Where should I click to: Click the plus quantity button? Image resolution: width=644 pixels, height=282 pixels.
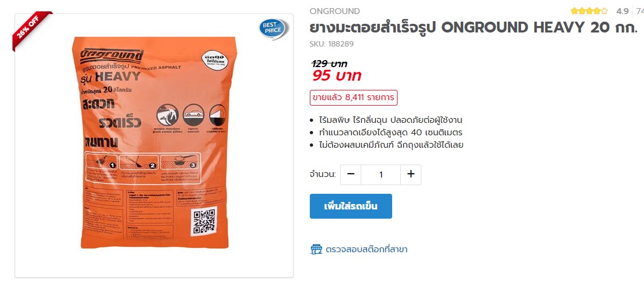point(411,174)
